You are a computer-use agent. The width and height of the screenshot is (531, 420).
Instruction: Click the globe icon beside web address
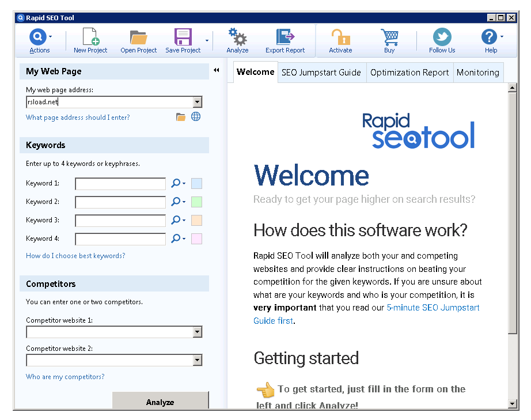point(195,116)
